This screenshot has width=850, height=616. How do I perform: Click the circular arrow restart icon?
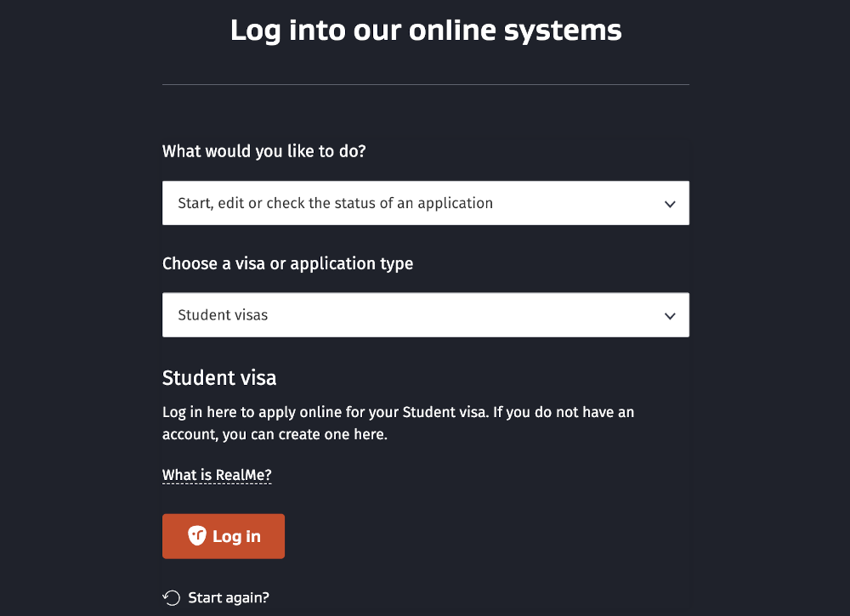[172, 597]
